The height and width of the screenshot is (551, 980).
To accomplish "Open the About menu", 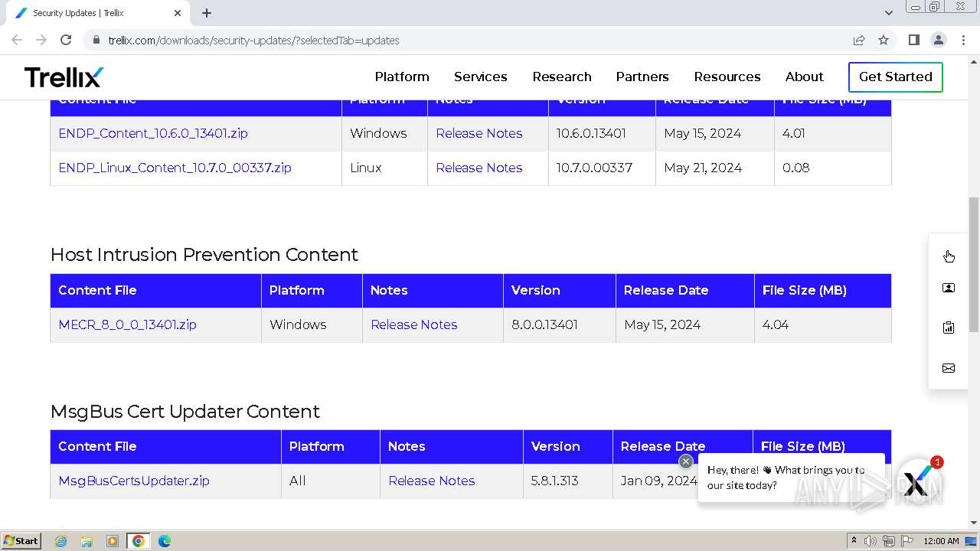I will (x=805, y=77).
